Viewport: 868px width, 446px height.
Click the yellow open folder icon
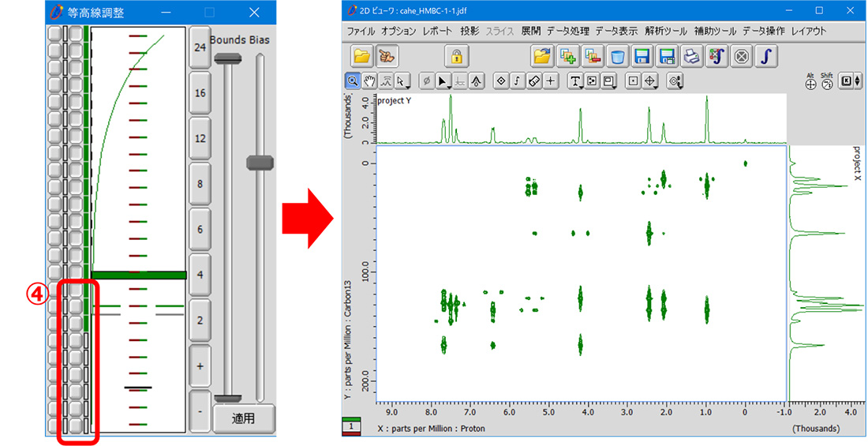point(361,57)
